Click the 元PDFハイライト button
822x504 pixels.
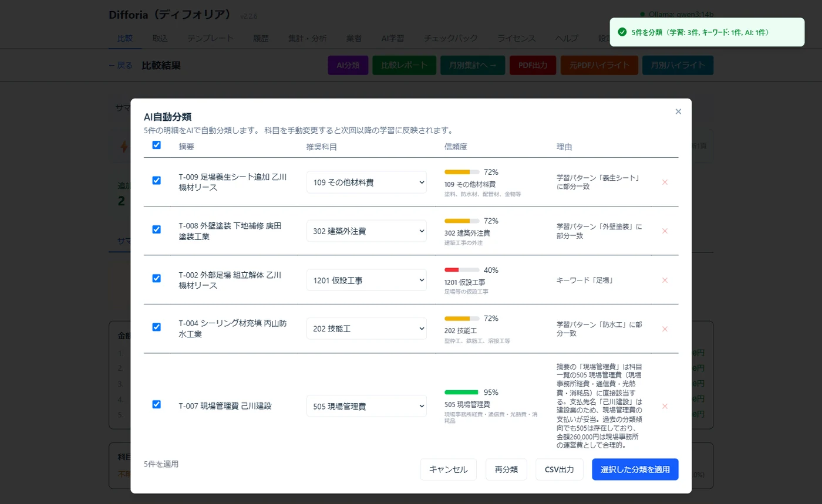[599, 66]
